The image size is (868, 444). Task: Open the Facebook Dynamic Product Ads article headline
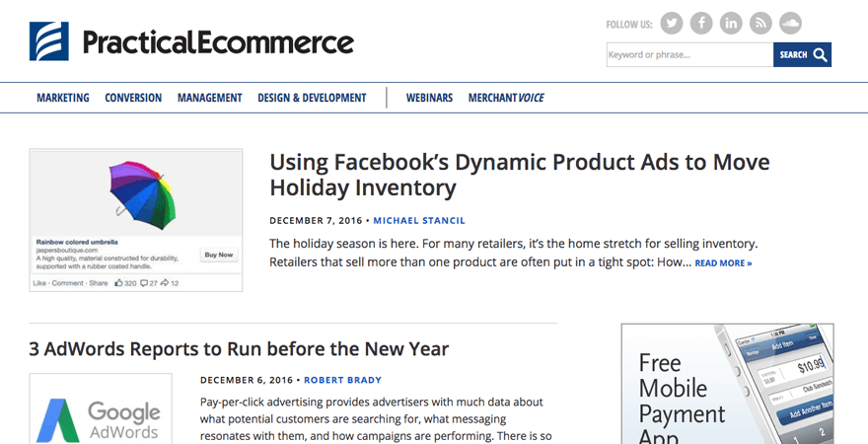click(x=519, y=175)
